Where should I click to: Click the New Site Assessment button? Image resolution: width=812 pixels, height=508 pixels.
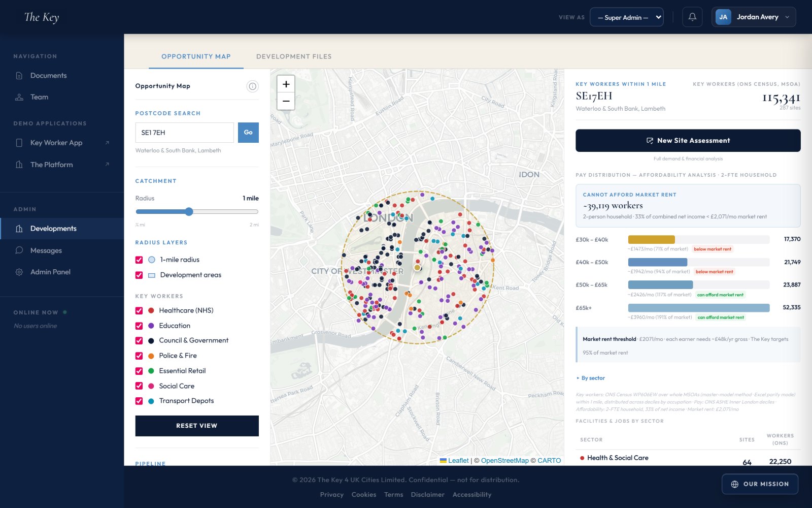click(x=688, y=141)
